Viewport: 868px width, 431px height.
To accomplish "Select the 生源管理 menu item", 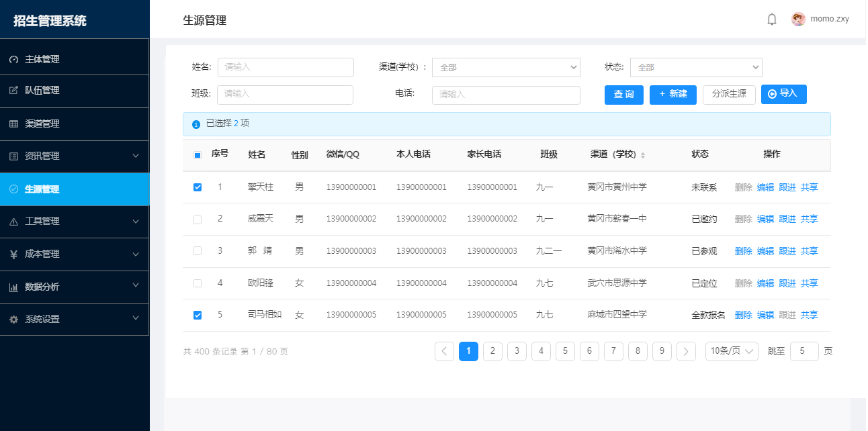I will pyautogui.click(x=75, y=189).
